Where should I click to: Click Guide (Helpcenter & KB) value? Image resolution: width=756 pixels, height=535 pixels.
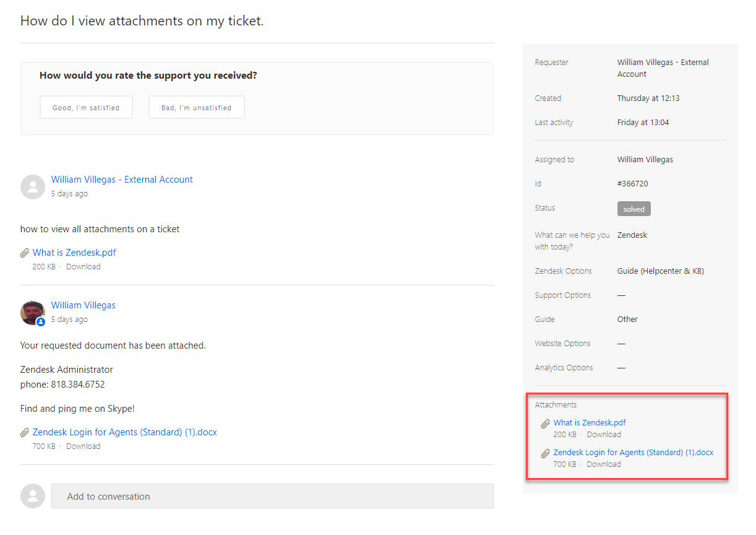[661, 271]
